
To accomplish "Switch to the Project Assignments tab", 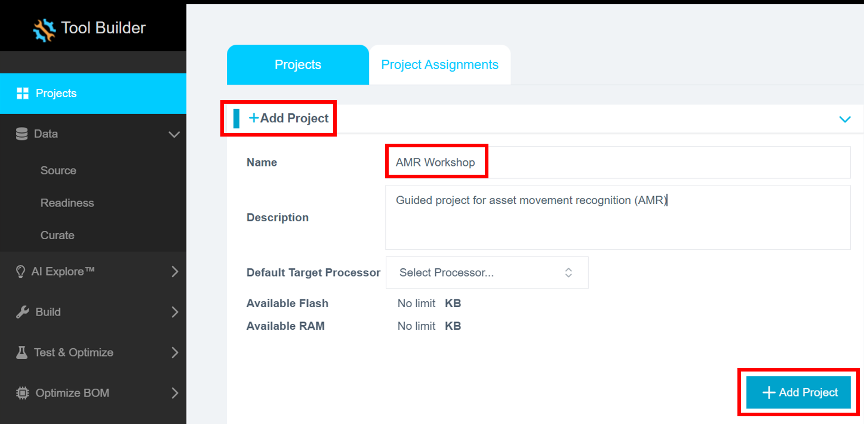I will pos(439,65).
